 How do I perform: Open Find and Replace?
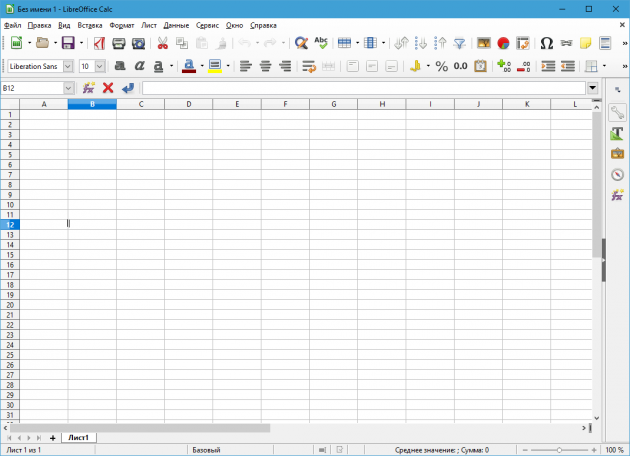click(x=301, y=43)
